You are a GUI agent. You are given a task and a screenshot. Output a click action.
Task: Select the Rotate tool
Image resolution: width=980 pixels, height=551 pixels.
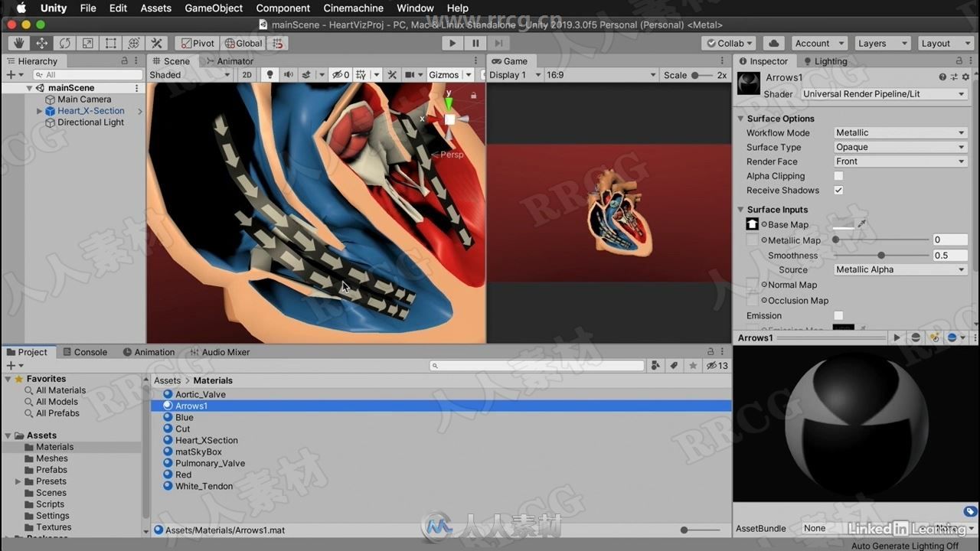(x=64, y=44)
